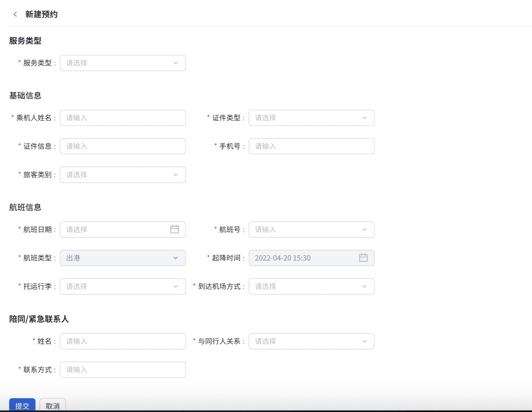Viewport: 532px width, 412px height.
Task: Click the 起降时间 field showing 2022-04-20 15:30
Action: (312, 258)
